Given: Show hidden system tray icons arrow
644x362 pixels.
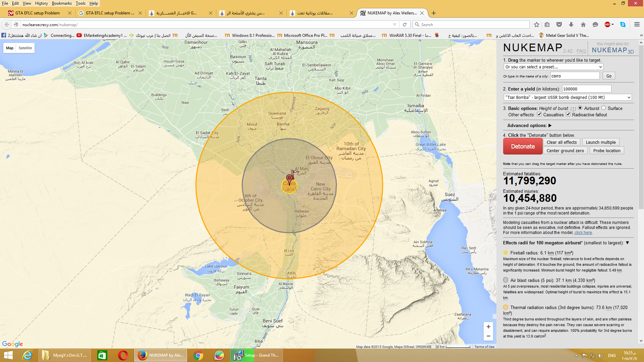Looking at the screenshot, I should pos(576,356).
